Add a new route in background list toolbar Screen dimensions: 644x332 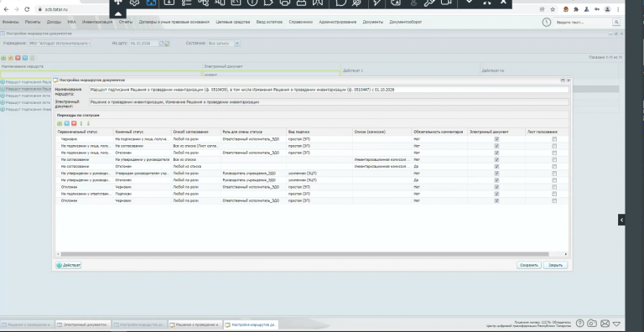[3, 58]
